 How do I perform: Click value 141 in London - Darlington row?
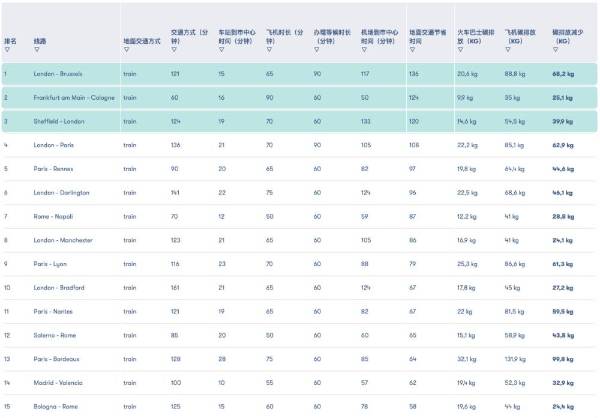pos(175,193)
